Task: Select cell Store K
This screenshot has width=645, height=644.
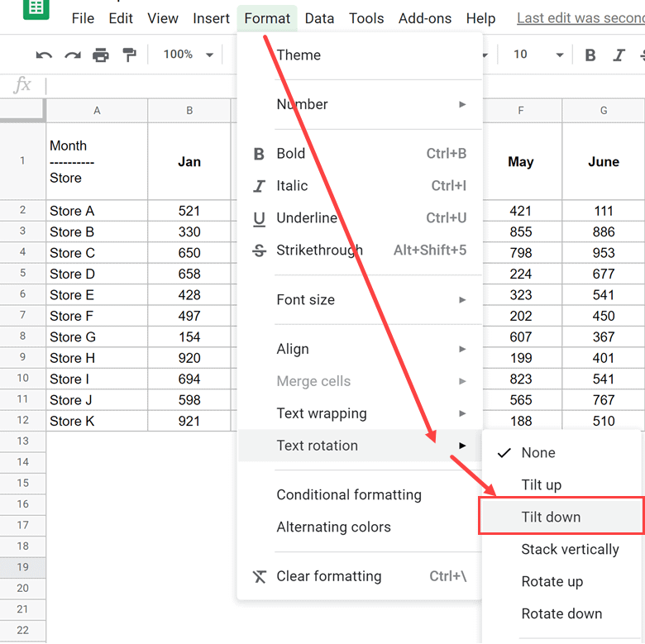Action: pyautogui.click(x=97, y=421)
